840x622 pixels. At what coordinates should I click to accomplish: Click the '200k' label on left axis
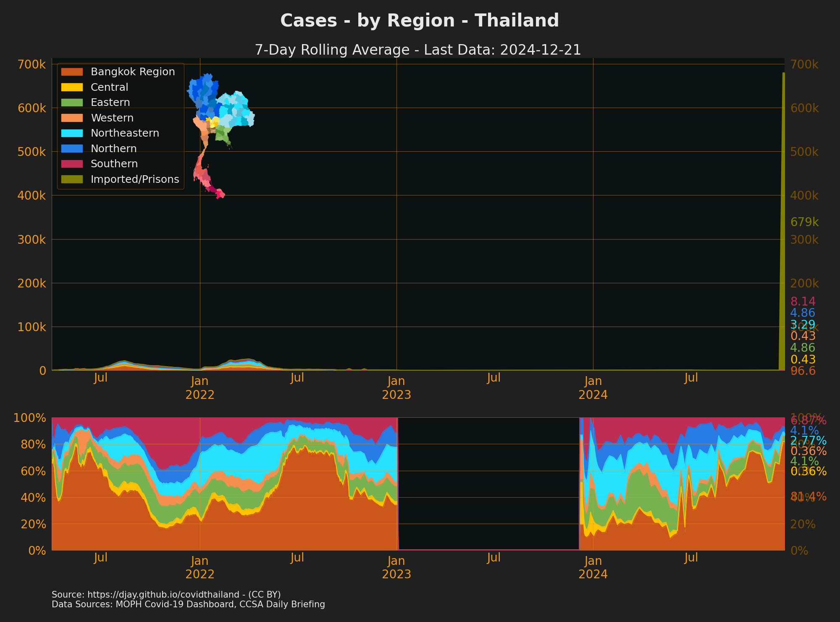point(32,283)
